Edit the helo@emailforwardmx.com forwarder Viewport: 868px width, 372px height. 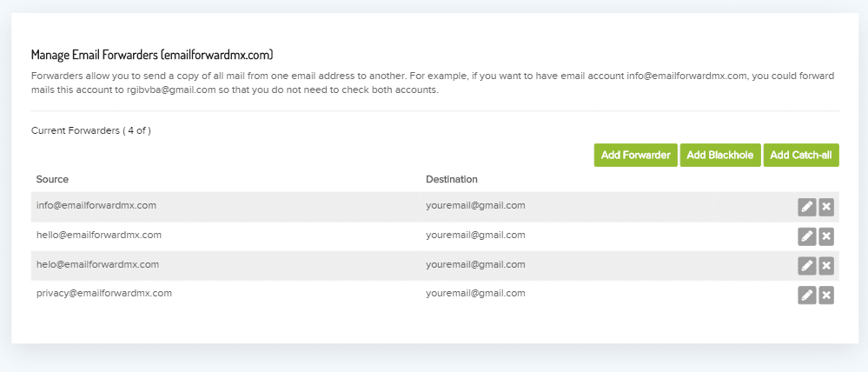(x=806, y=266)
